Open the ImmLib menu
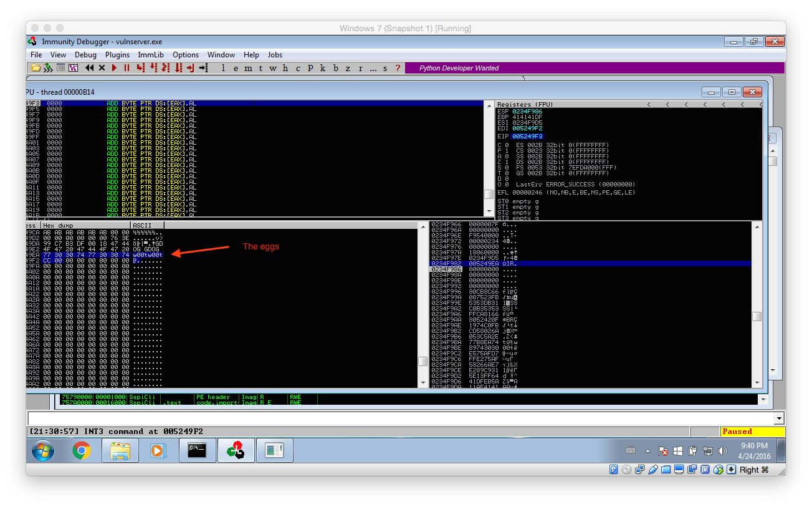The image size is (812, 507). [x=151, y=55]
